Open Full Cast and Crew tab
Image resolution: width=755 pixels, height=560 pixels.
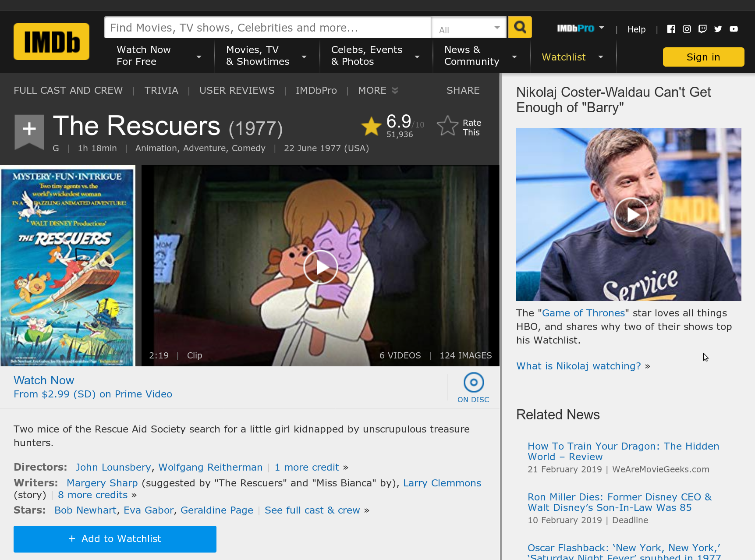tap(68, 90)
